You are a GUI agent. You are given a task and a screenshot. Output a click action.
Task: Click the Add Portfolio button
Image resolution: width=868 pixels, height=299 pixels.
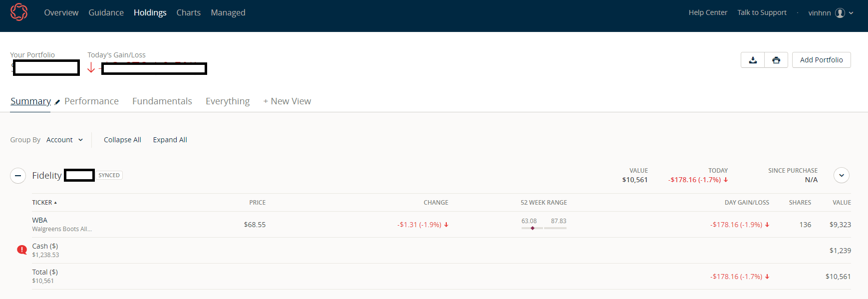[822, 60]
